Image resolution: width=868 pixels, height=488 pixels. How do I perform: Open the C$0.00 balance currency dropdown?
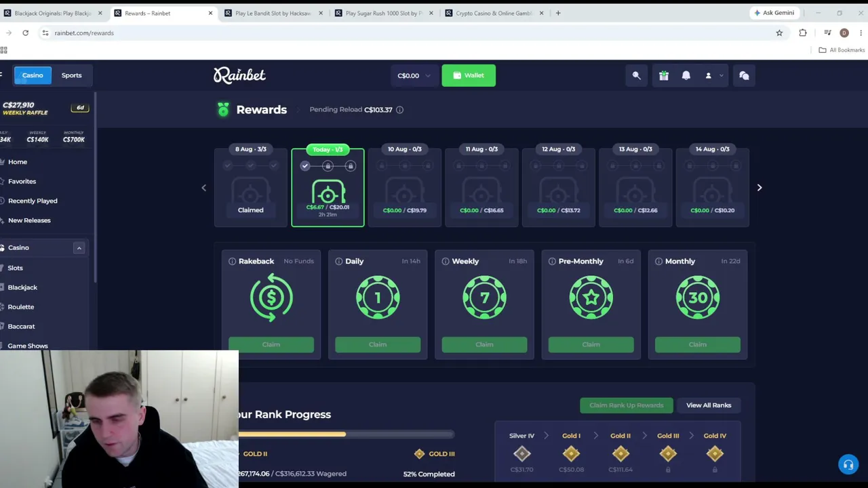click(414, 76)
